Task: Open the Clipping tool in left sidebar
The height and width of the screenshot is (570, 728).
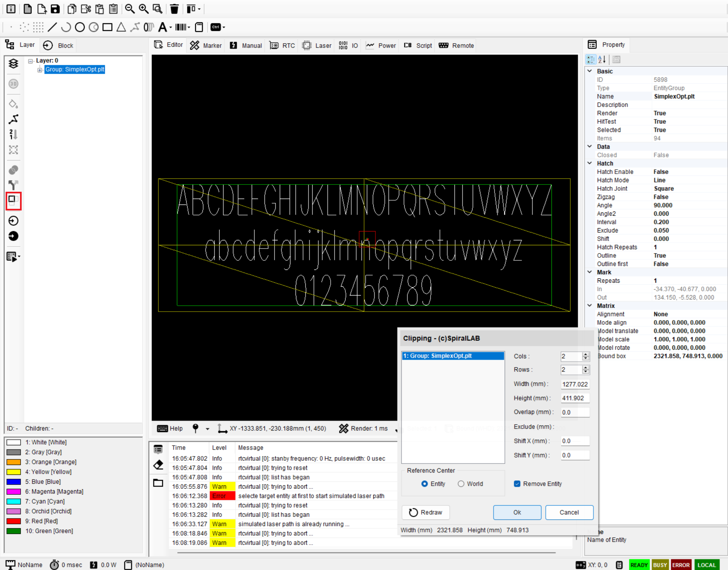Action: click(x=13, y=201)
